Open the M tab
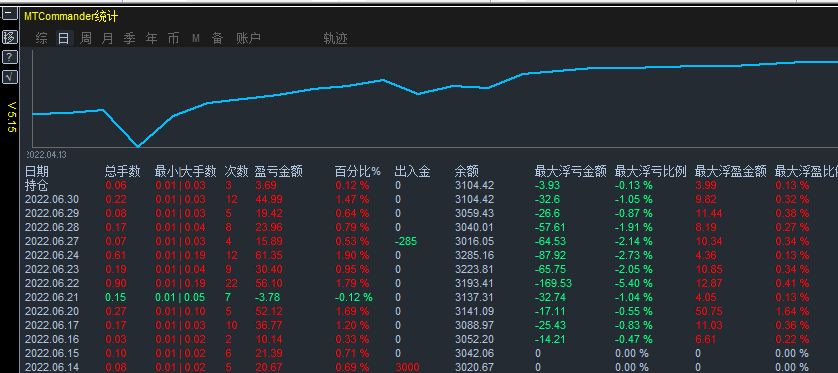 [x=196, y=38]
